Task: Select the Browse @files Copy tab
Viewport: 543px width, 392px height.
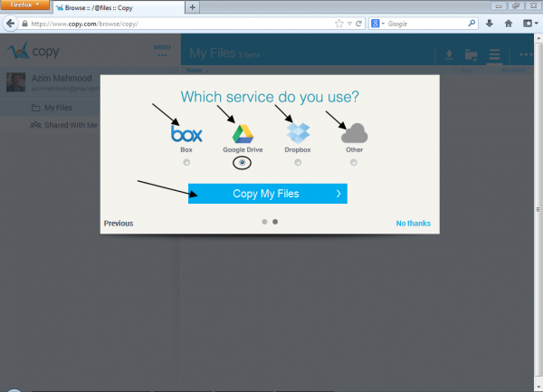Action: pos(119,7)
